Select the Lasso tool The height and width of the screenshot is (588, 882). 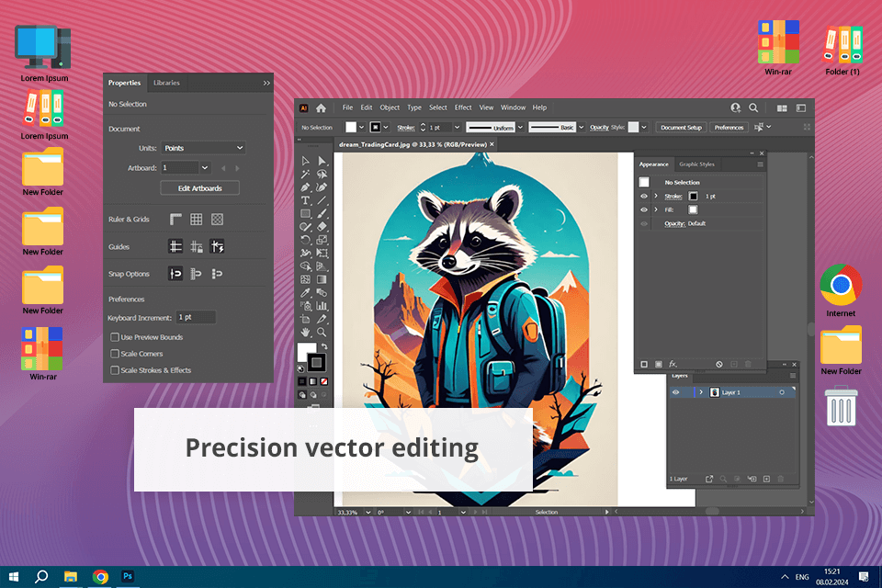click(322, 175)
